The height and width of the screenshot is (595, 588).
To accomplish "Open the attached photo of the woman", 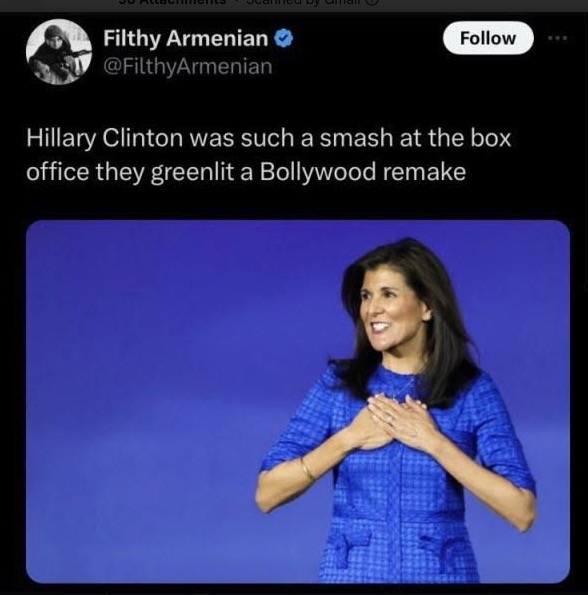I will (x=298, y=401).
